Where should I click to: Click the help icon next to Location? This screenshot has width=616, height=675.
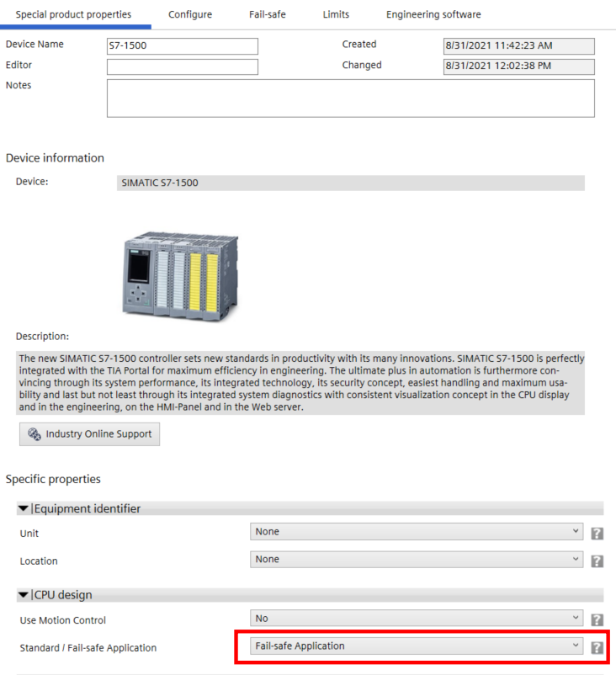pyautogui.click(x=597, y=561)
